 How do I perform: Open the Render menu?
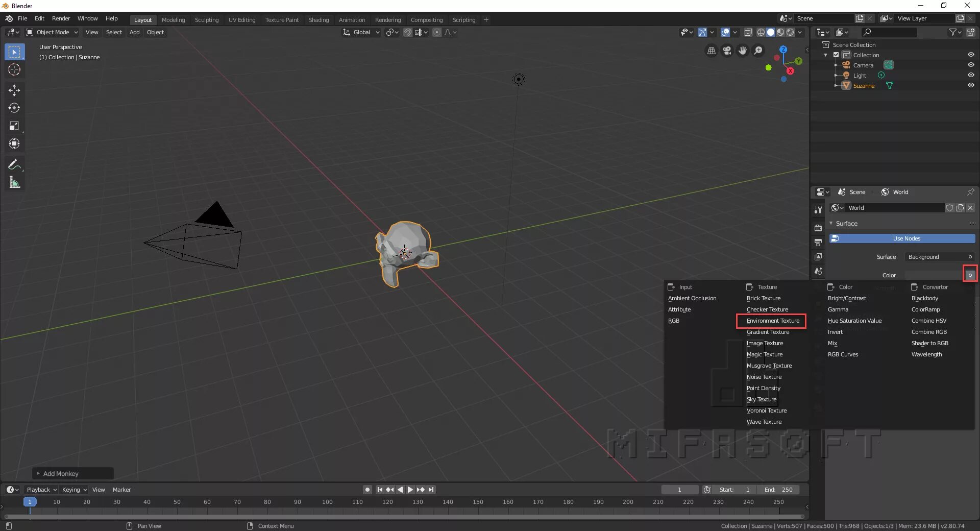[61, 18]
